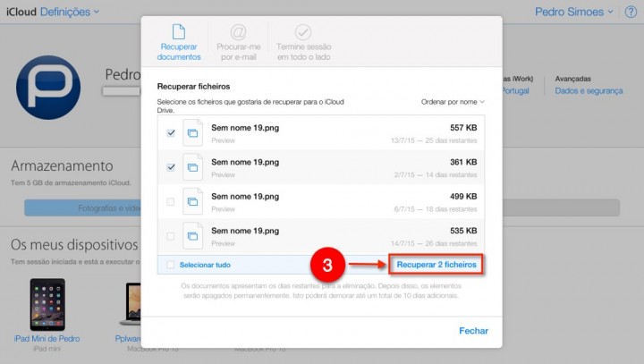
Task: Open the Definições dropdown menu
Action: (70, 12)
